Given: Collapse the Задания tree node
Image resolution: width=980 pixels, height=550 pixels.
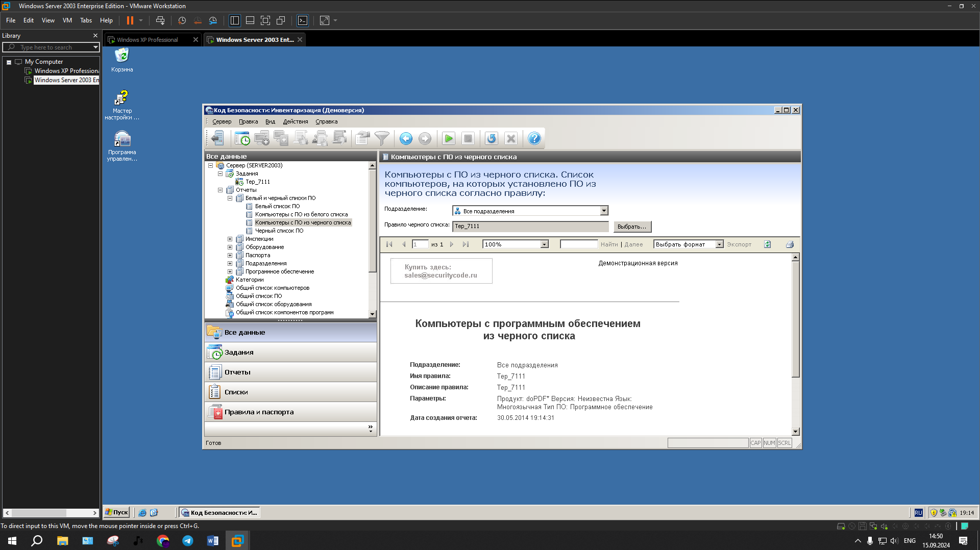Looking at the screenshot, I should [220, 173].
